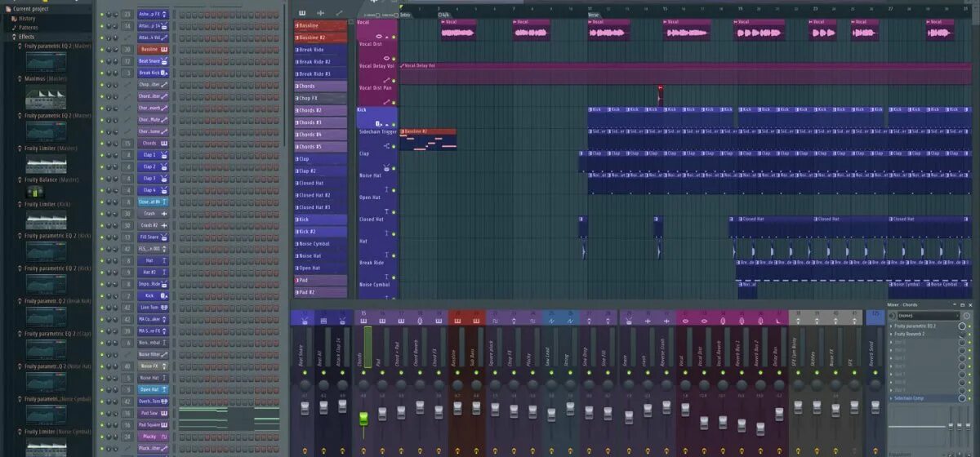Select the Chords mixer track
The width and height of the screenshot is (980, 457).
[363, 351]
